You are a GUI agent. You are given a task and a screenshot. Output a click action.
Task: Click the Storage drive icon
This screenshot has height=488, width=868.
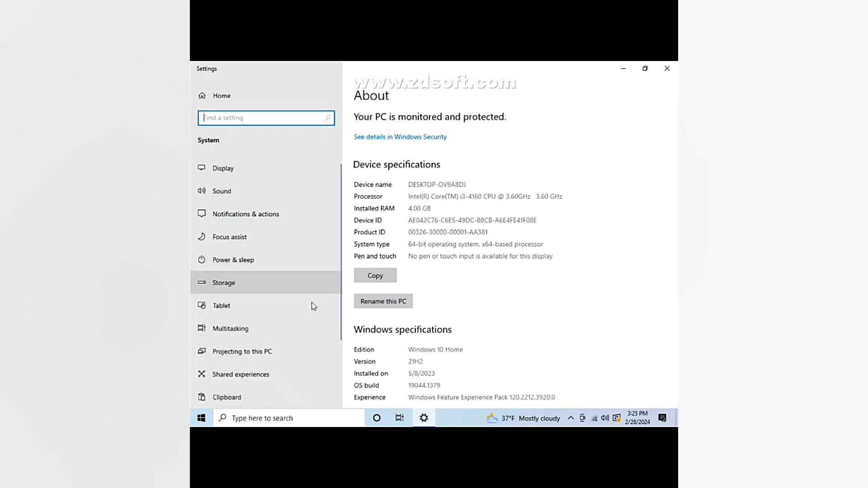(202, 282)
